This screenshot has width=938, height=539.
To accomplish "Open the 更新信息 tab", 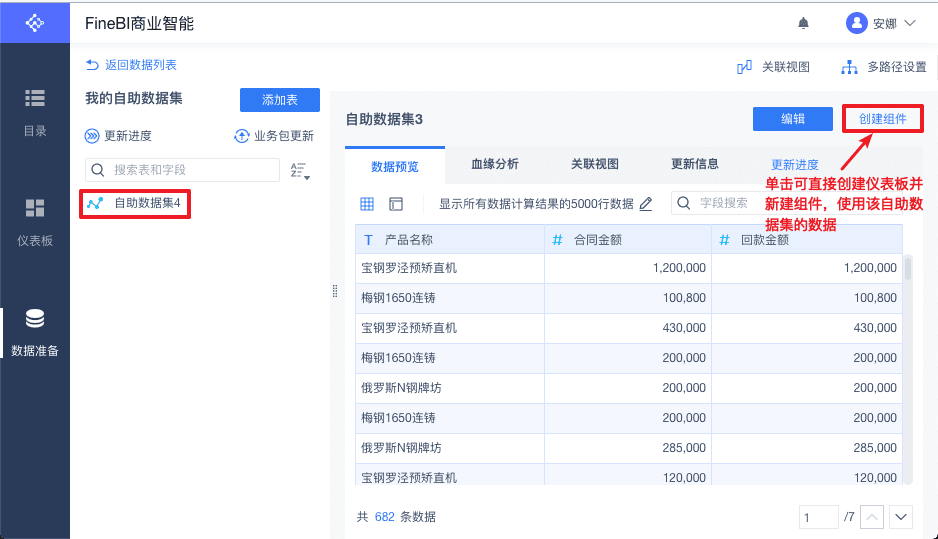I will point(695,164).
